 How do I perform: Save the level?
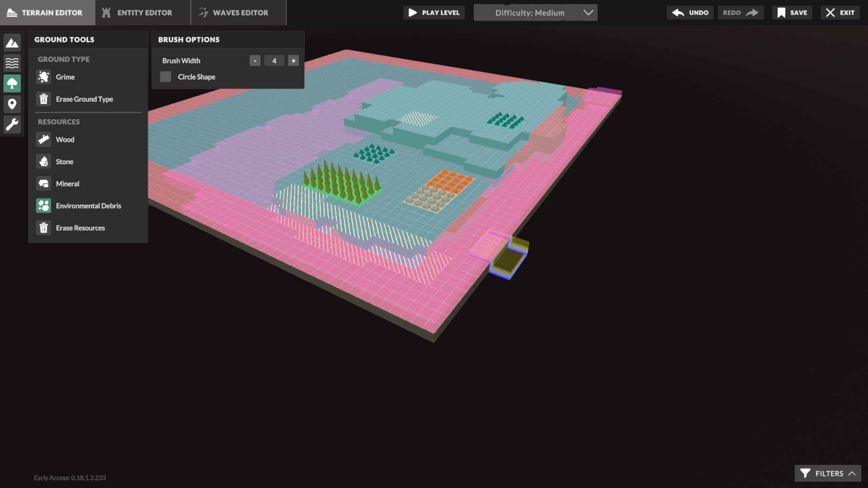pyautogui.click(x=792, y=13)
